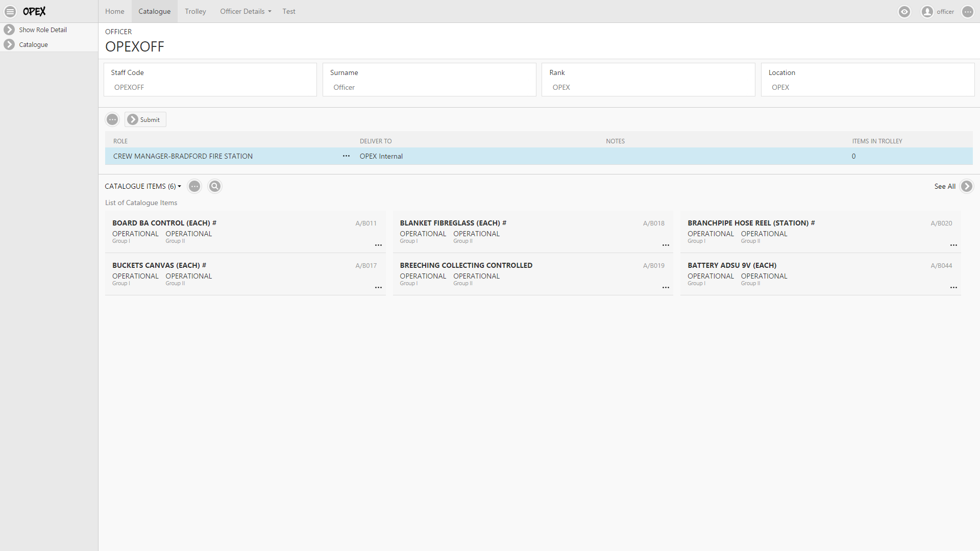Open options for Battery ADSU 9V item
Viewport: 980px width, 551px height.
pos(953,288)
